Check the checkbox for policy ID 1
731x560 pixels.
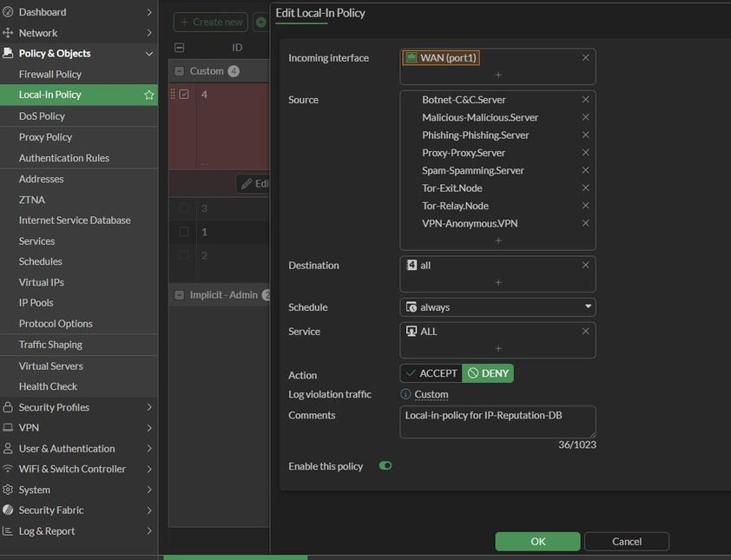(184, 232)
